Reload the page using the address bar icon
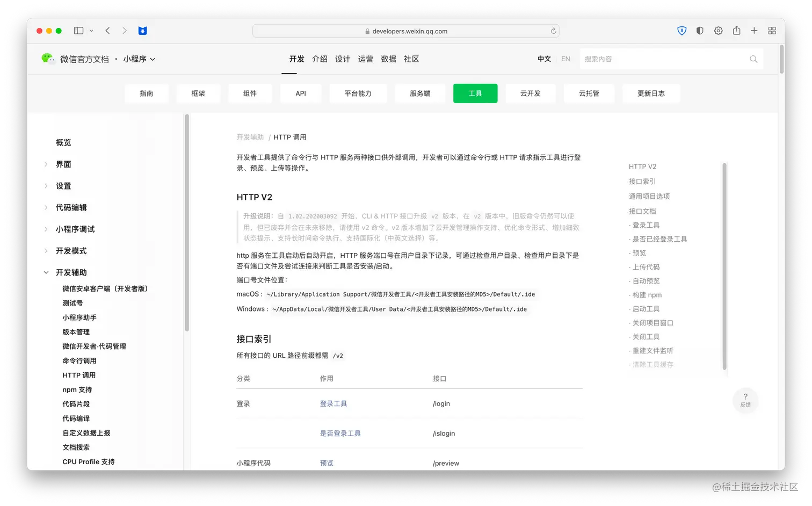This screenshot has width=812, height=506. click(x=553, y=31)
